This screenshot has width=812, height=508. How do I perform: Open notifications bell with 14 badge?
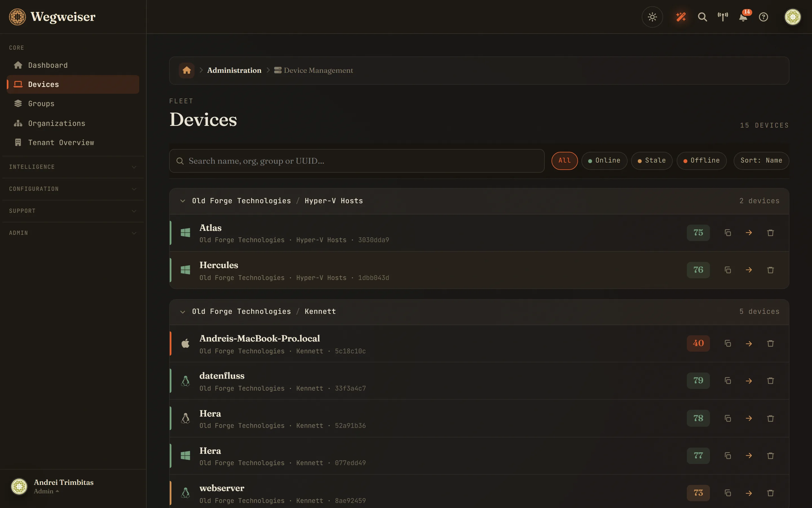[x=743, y=17]
